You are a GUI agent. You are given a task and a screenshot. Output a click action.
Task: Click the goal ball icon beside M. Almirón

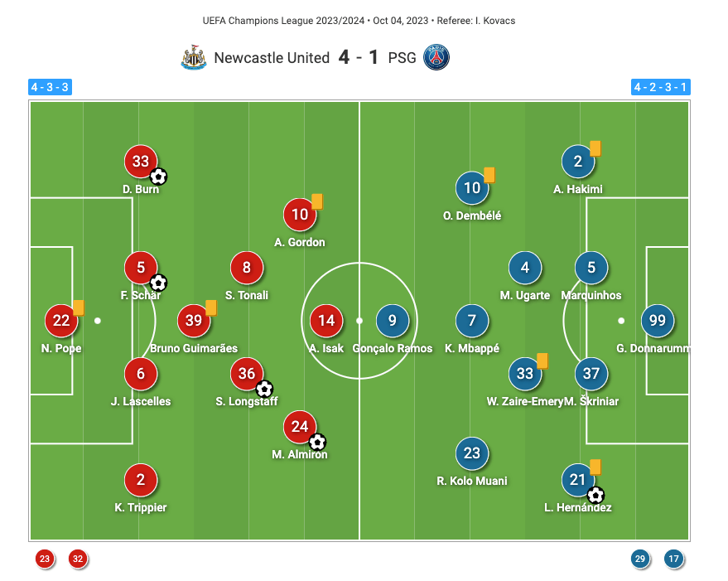(317, 442)
